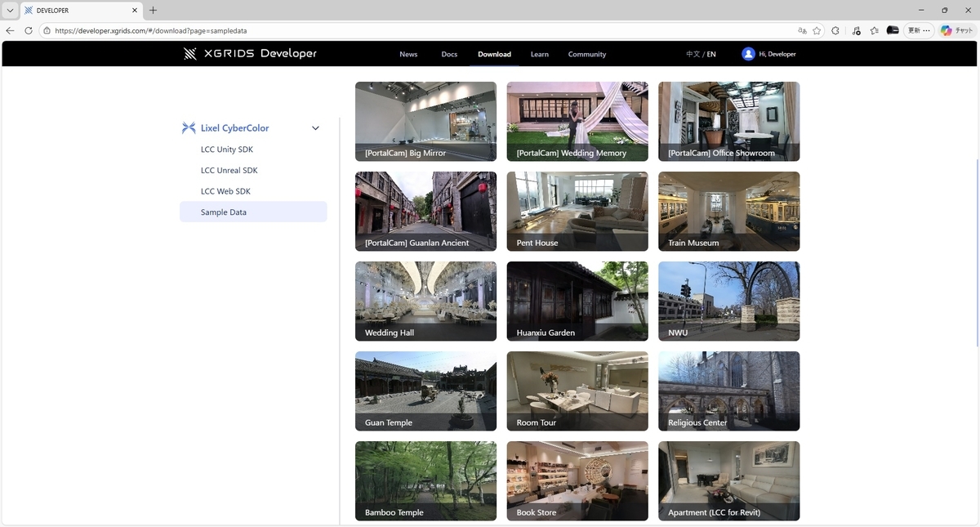Refresh the page with reload icon
The image size is (980, 527).
[x=29, y=30]
